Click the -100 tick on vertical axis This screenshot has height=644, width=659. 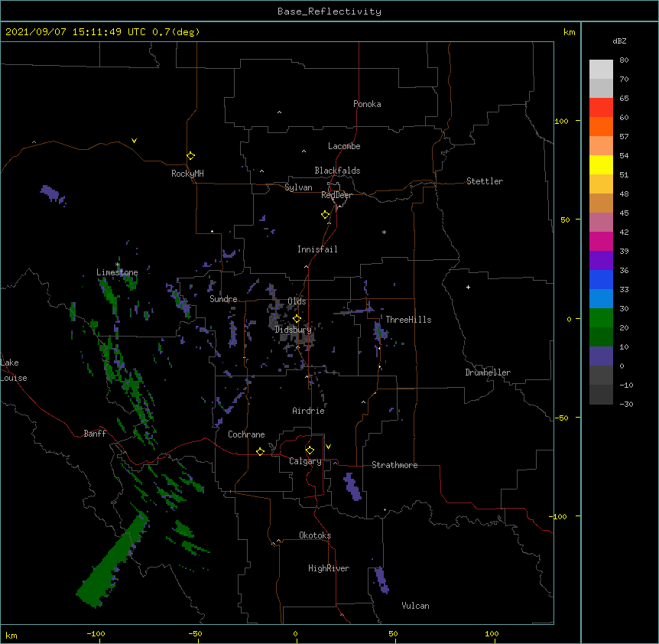coord(559,516)
